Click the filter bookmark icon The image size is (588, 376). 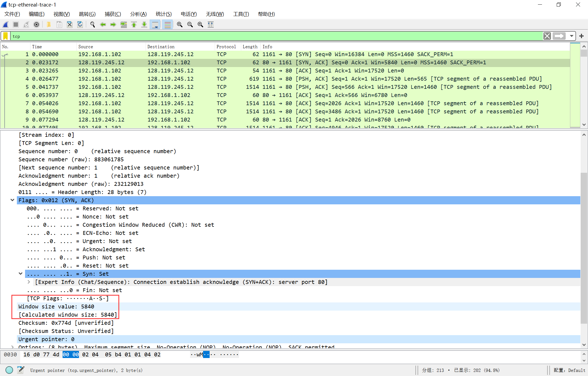pyautogui.click(x=5, y=36)
